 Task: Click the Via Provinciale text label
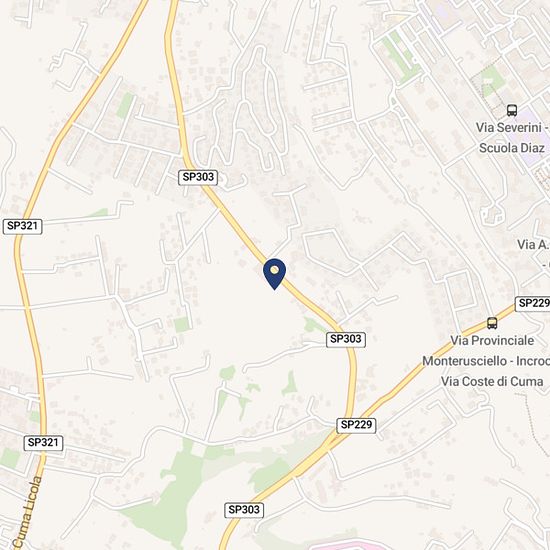tap(492, 341)
